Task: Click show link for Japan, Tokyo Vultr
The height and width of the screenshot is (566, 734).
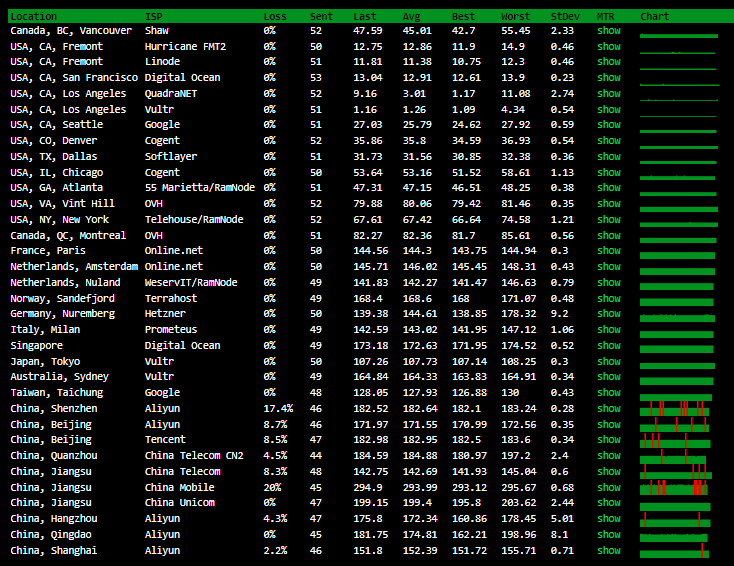Action: [x=608, y=361]
